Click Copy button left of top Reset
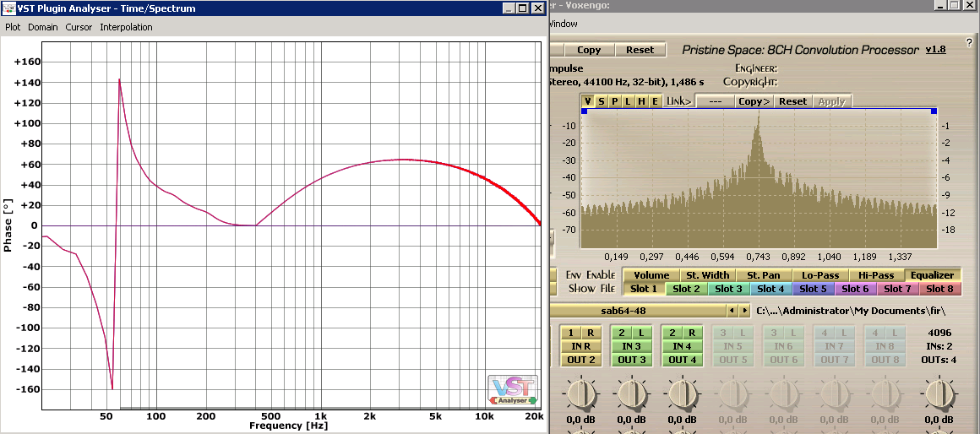The height and width of the screenshot is (434, 980). [590, 50]
